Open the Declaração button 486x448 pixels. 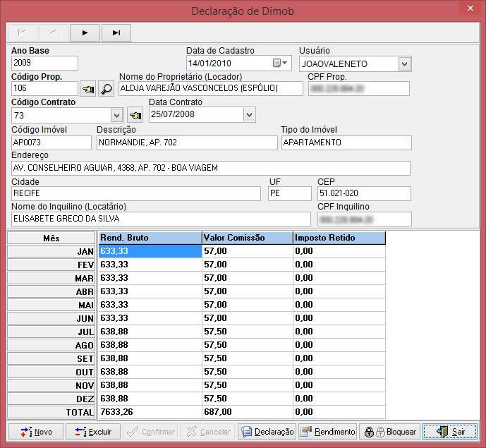pyautogui.click(x=266, y=432)
